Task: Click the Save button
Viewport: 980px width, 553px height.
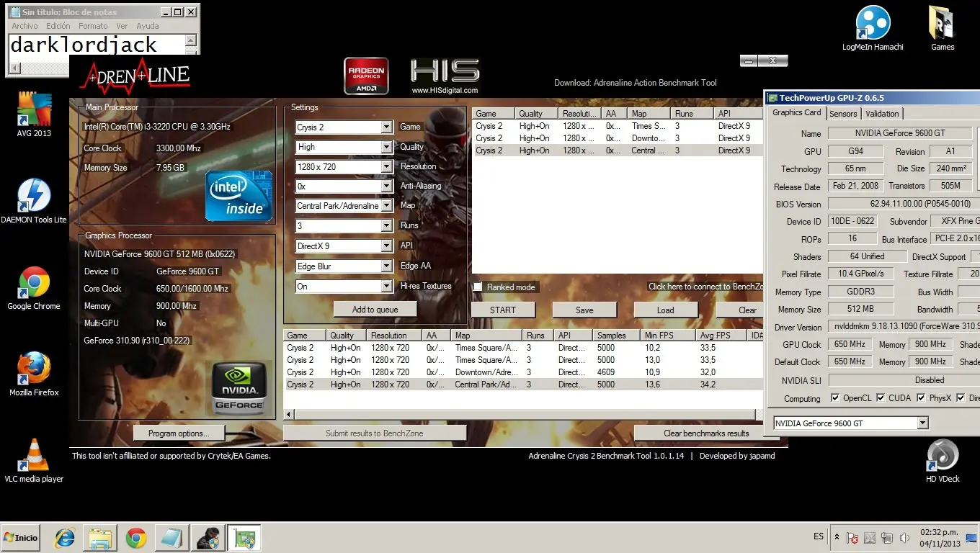Action: 584,310
